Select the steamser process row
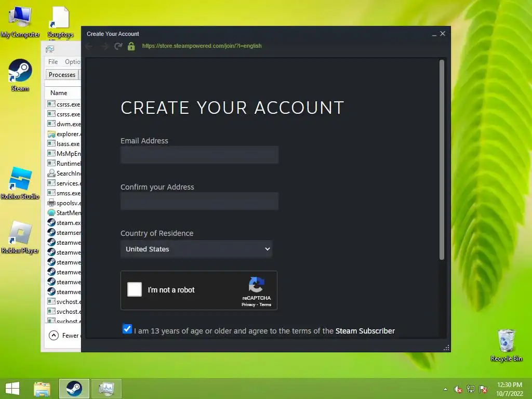 click(x=63, y=232)
